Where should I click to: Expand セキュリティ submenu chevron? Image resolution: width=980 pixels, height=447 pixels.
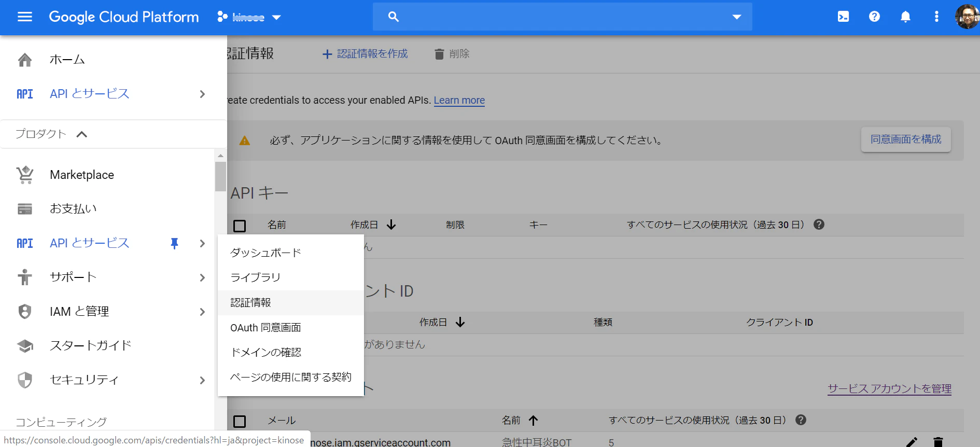(202, 380)
